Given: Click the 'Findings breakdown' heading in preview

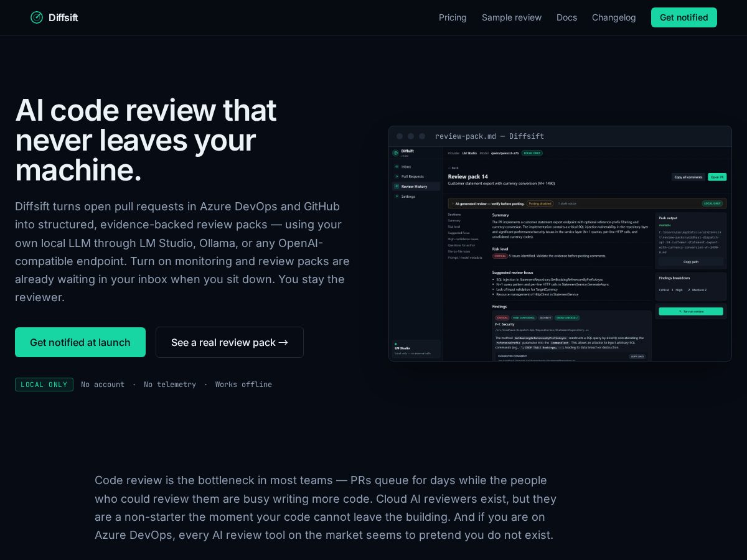Looking at the screenshot, I should (674, 278).
